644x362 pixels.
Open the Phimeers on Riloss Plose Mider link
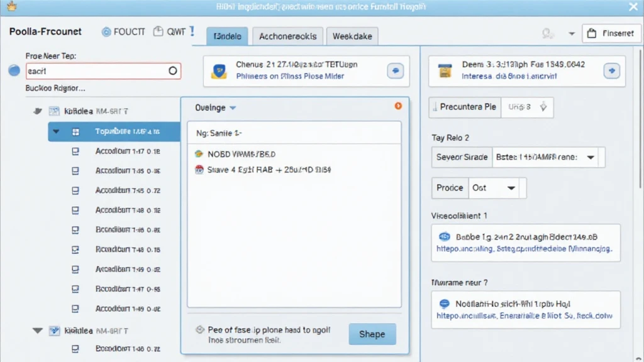click(x=290, y=76)
